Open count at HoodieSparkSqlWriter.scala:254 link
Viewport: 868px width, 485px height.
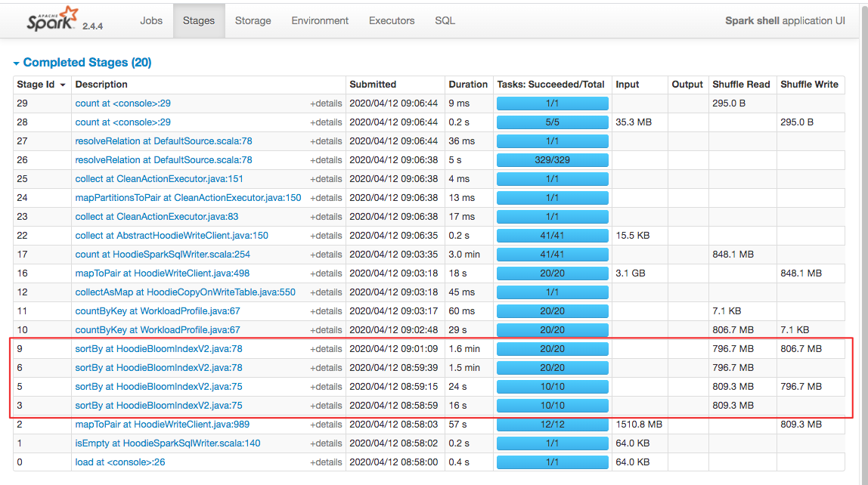tap(163, 255)
